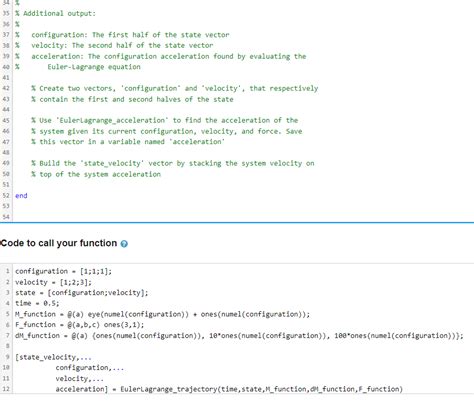This screenshot has width=474, height=404.
Task: Click the dM_function definition line
Action: point(239,336)
